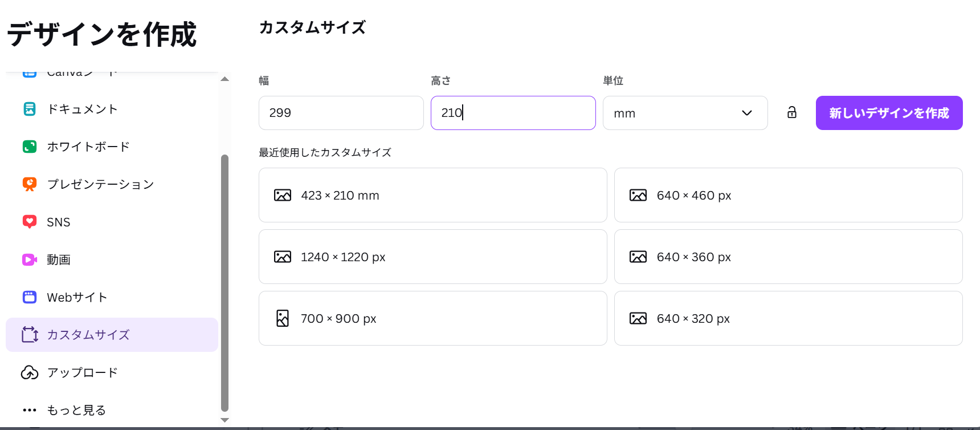Open the SNS heart icon
The width and height of the screenshot is (980, 430).
coord(30,222)
